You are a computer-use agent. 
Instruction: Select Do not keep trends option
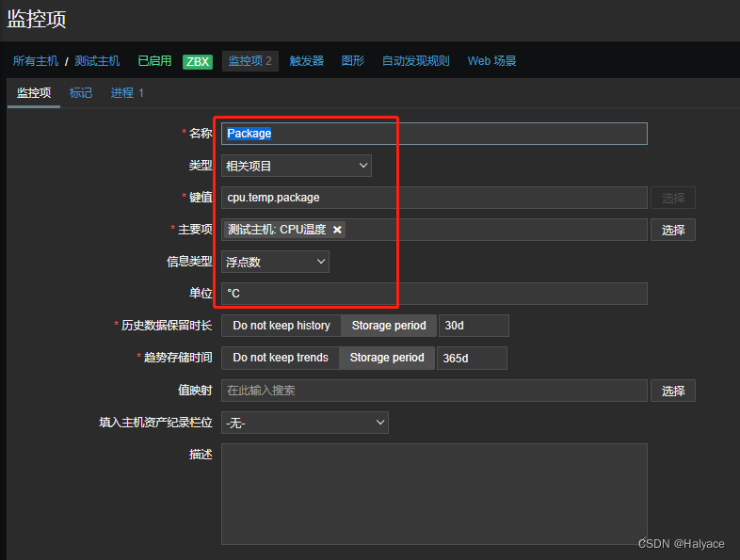280,358
